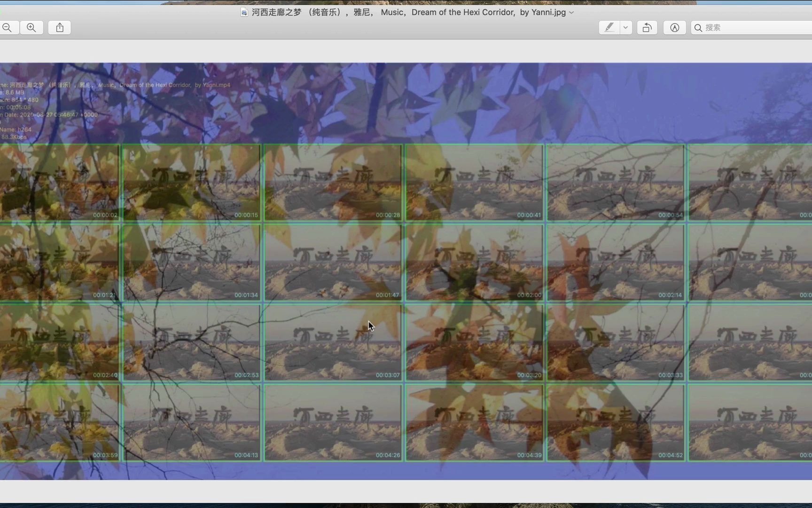The image size is (812, 508).
Task: Click thumbnail with timestamp 00:00:41
Action: 474,183
